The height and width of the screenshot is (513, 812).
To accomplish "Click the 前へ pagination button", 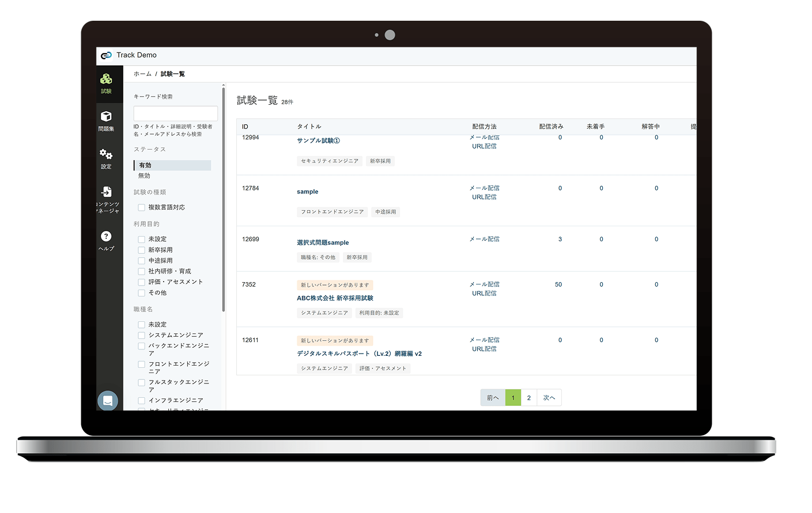I will [493, 398].
